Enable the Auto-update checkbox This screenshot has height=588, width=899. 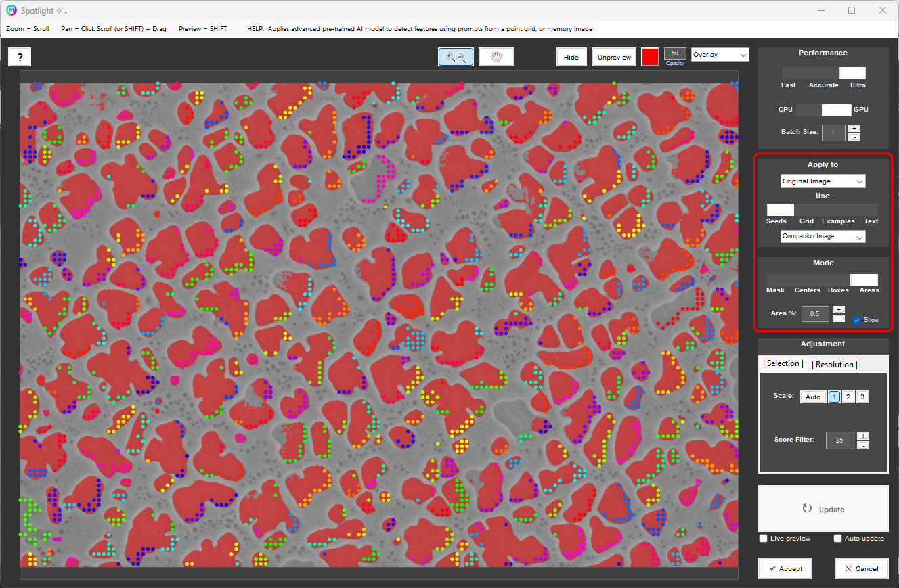pos(838,539)
